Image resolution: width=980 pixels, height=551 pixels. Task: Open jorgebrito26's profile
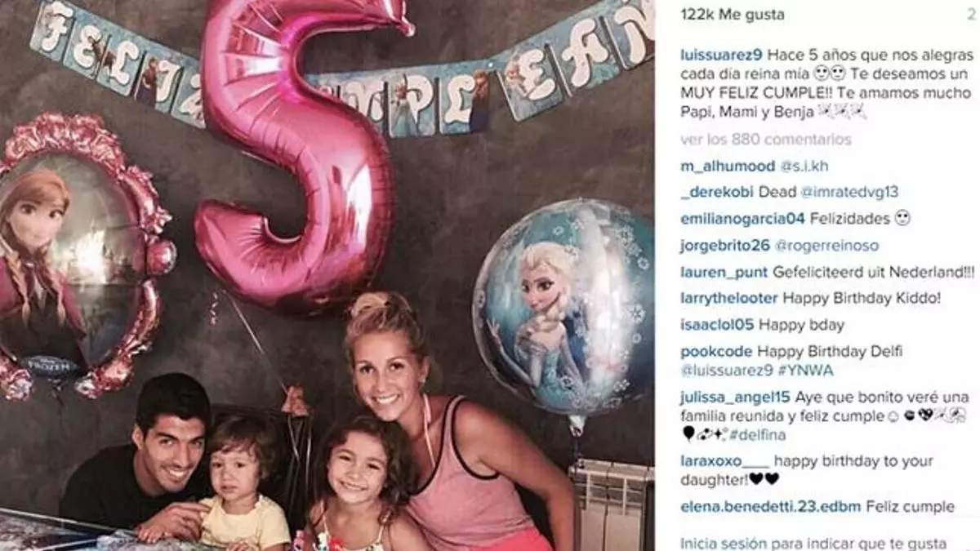pyautogui.click(x=724, y=246)
